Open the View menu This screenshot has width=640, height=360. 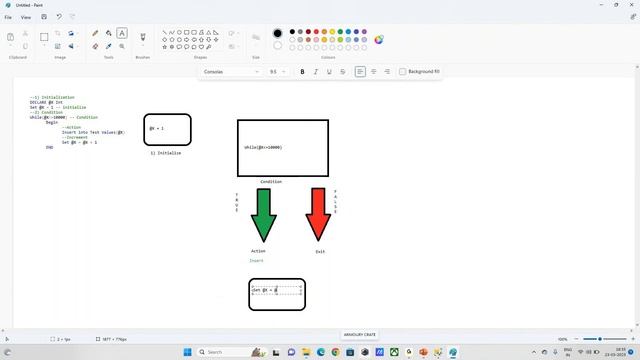[26, 17]
